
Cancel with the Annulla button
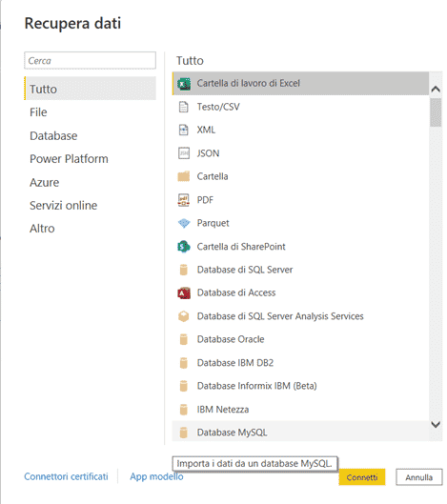(419, 477)
